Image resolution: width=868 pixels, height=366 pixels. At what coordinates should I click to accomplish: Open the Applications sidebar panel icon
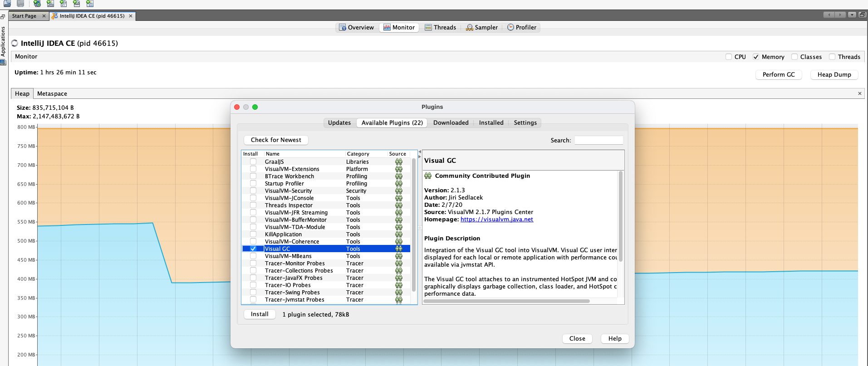click(3, 62)
